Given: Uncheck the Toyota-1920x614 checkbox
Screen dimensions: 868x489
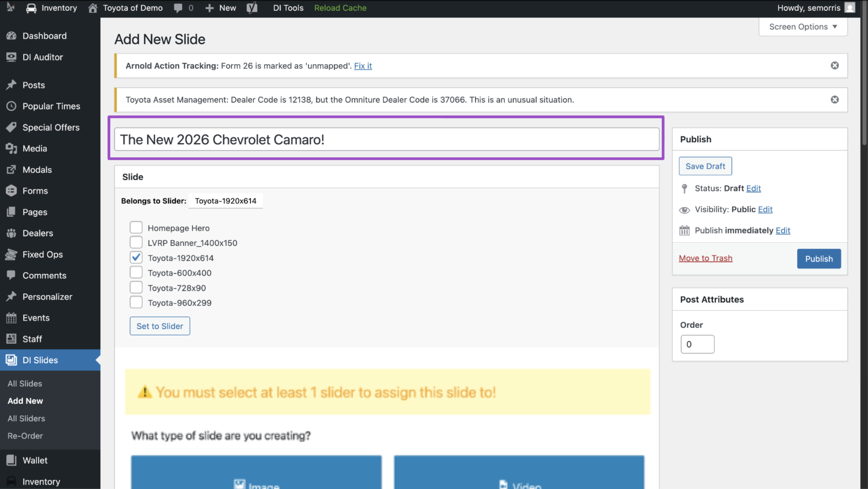Looking at the screenshot, I should [136, 257].
